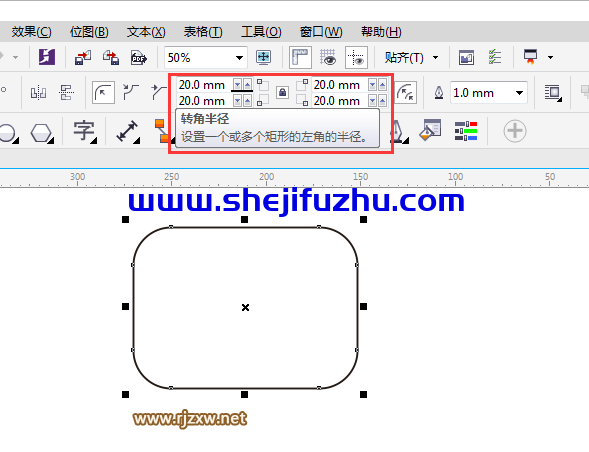Toggle show grid eye button
Screen dimensions: 589x452
pos(328,57)
